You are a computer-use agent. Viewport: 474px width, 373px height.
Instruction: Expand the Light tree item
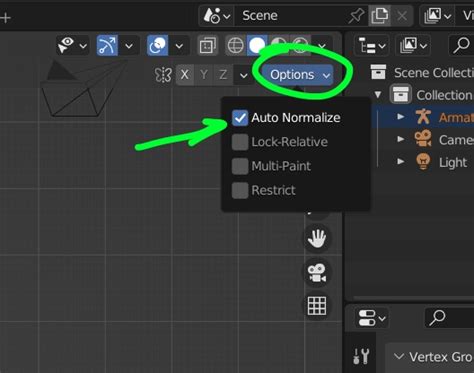(x=401, y=162)
